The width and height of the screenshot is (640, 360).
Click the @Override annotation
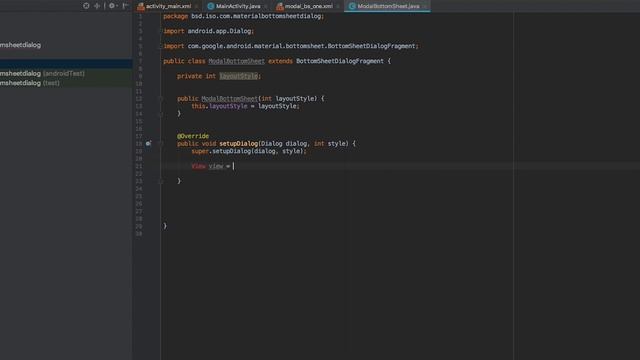tap(193, 136)
